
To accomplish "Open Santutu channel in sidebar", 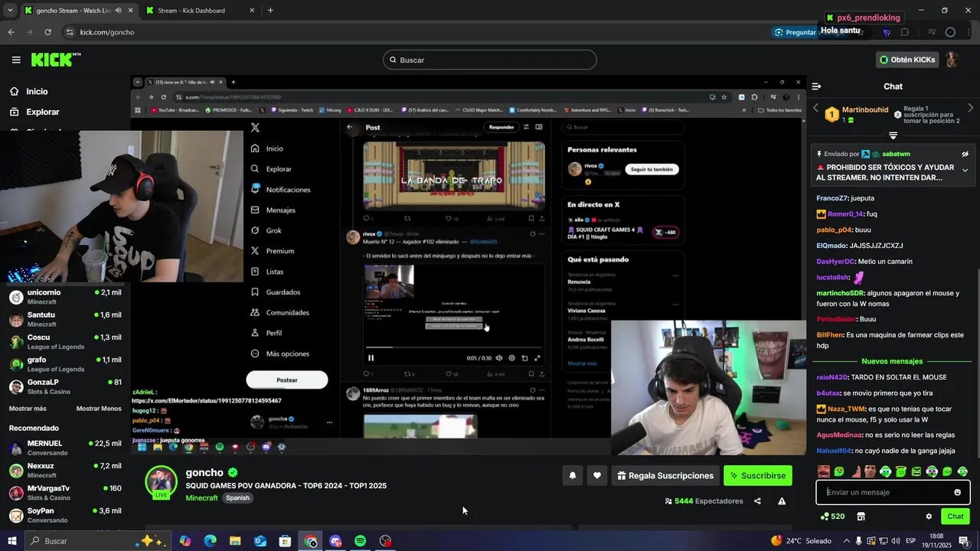I will pos(65,319).
